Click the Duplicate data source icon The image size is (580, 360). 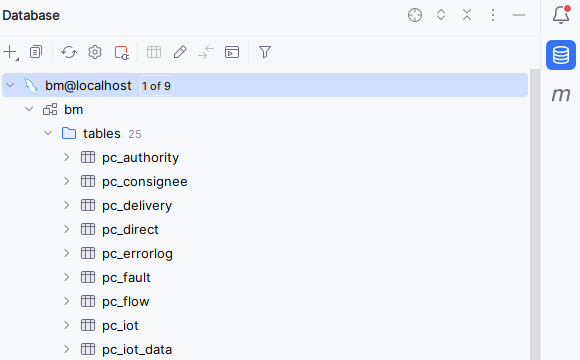(x=36, y=52)
